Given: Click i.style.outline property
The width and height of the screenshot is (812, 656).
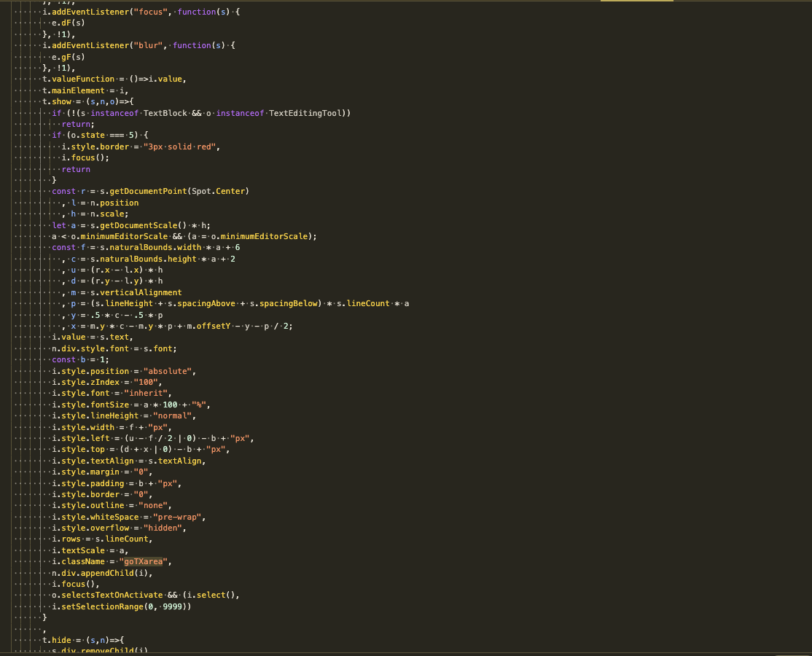Looking at the screenshot, I should coord(88,506).
